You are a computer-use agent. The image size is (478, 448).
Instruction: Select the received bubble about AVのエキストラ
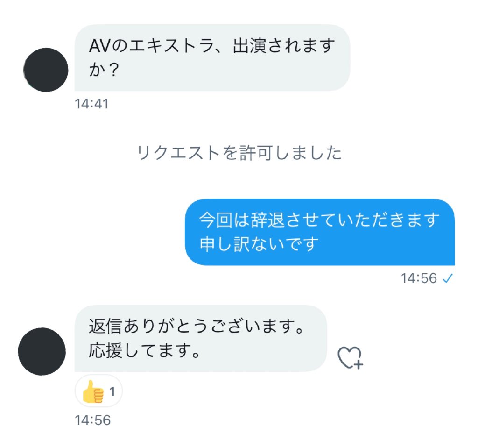coord(212,57)
